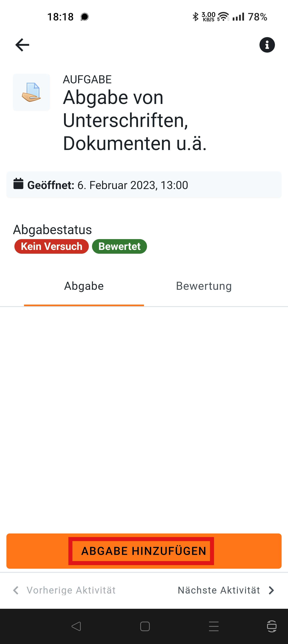
Task: Tap the Android back triangle
Action: [x=76, y=626]
